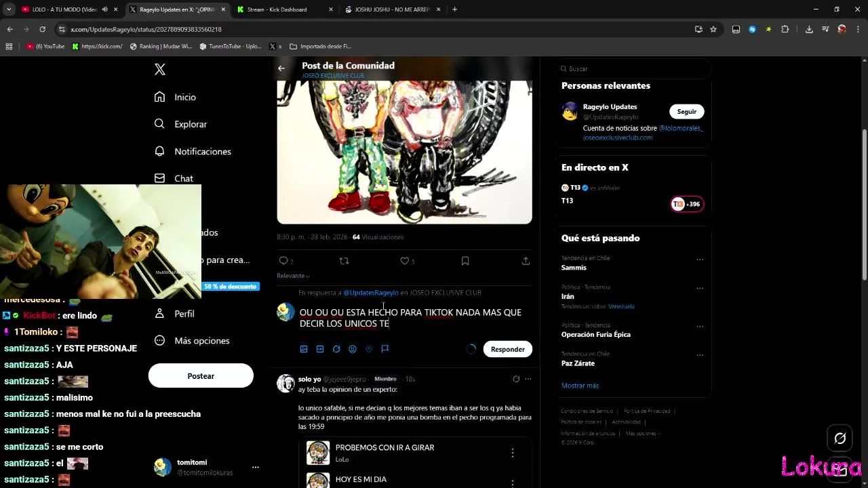Click Mostrar más under trends
Image resolution: width=868 pixels, height=488 pixels.
point(580,386)
